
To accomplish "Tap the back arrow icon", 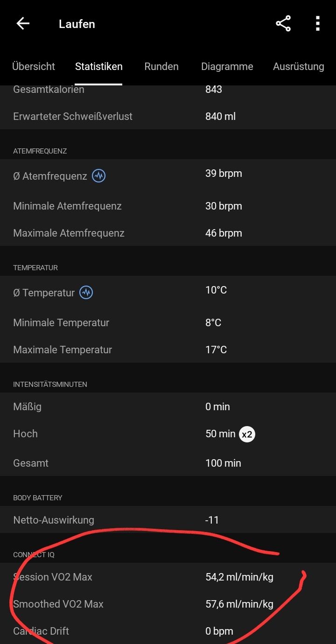I will [x=23, y=24].
